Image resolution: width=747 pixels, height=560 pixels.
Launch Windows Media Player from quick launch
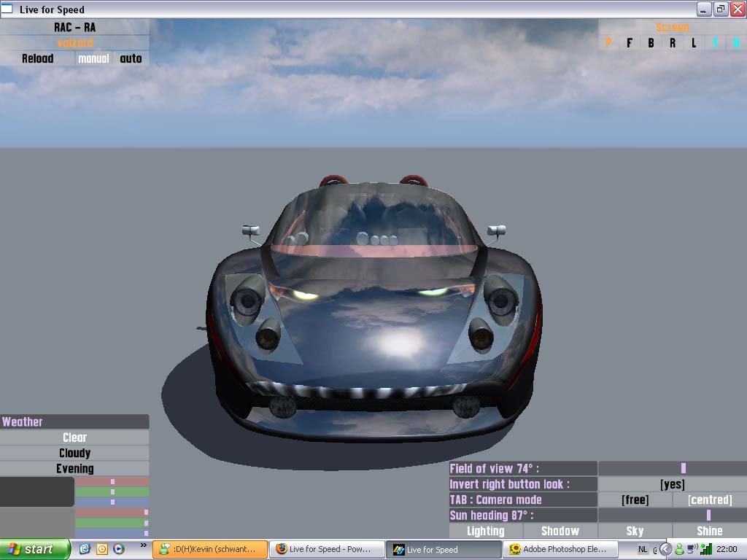tap(119, 549)
